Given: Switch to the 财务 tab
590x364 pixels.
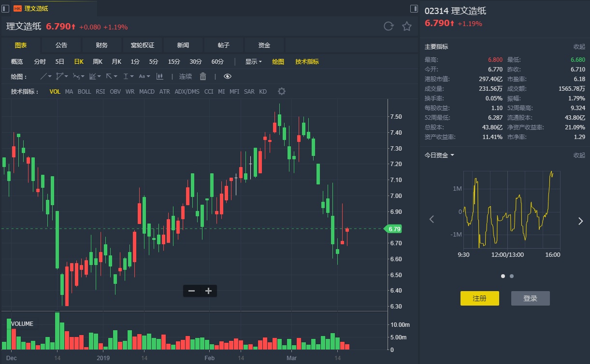Looking at the screenshot, I should click(101, 45).
